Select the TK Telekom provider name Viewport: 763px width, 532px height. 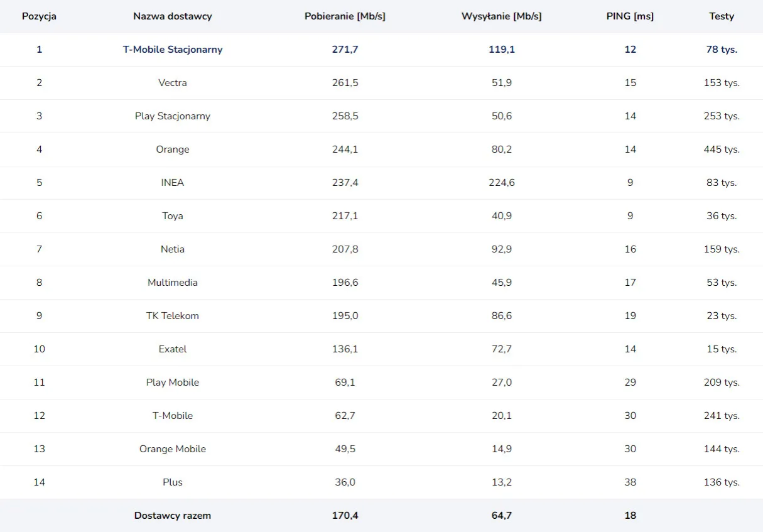(x=173, y=316)
